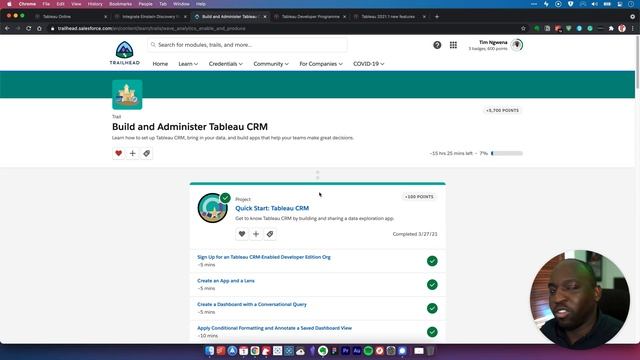This screenshot has width=640, height=360.
Task: Favorite the trail with the red heart
Action: point(118,153)
